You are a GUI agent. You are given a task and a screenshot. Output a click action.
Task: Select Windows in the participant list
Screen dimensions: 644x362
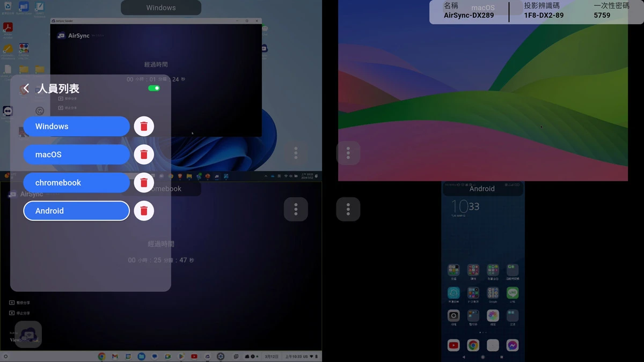(x=76, y=127)
